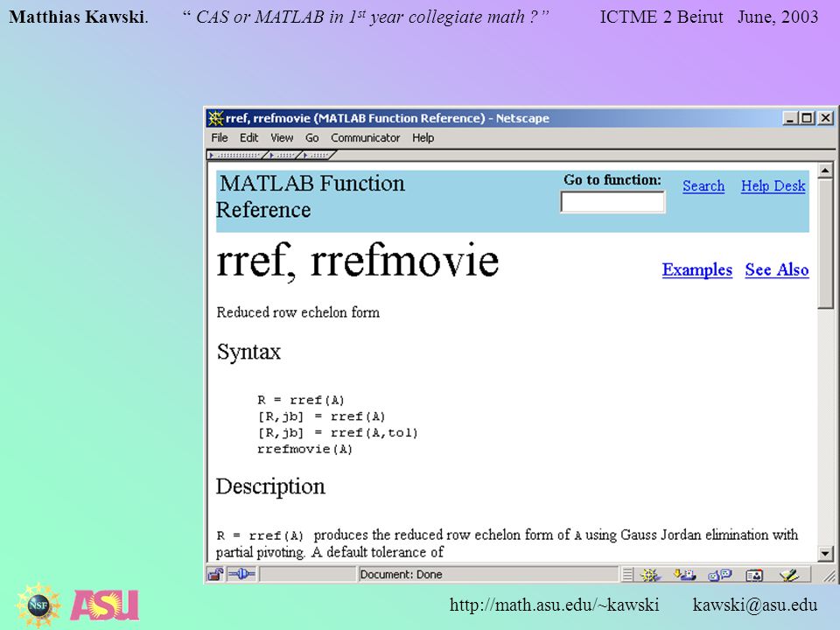
Task: Click the 'rrefmovie(A)' syntax line
Action: (304, 449)
